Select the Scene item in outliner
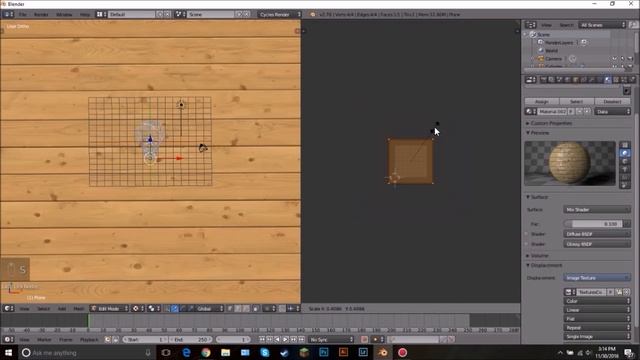 [x=543, y=35]
